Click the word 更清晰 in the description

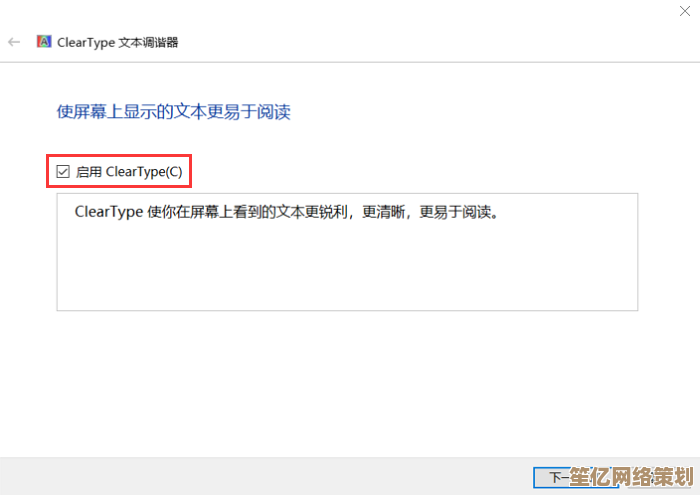click(x=383, y=212)
